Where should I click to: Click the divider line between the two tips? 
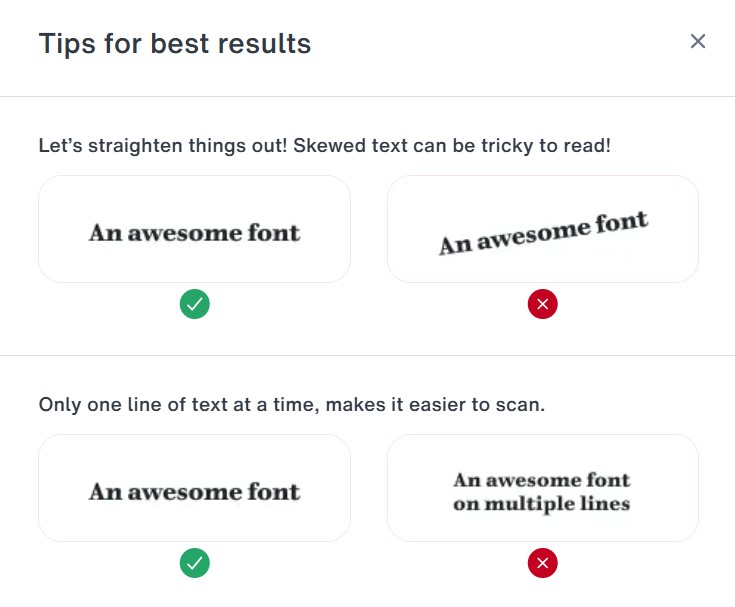pyautogui.click(x=367, y=355)
